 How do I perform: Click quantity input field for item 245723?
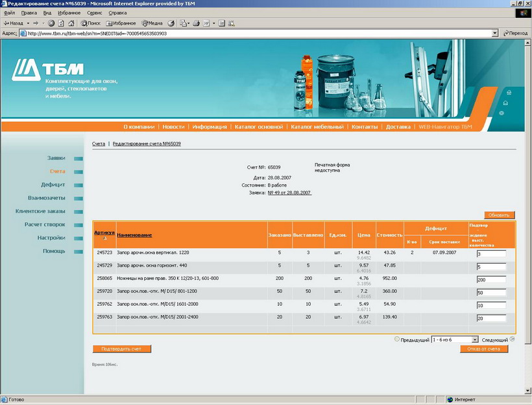click(x=490, y=254)
